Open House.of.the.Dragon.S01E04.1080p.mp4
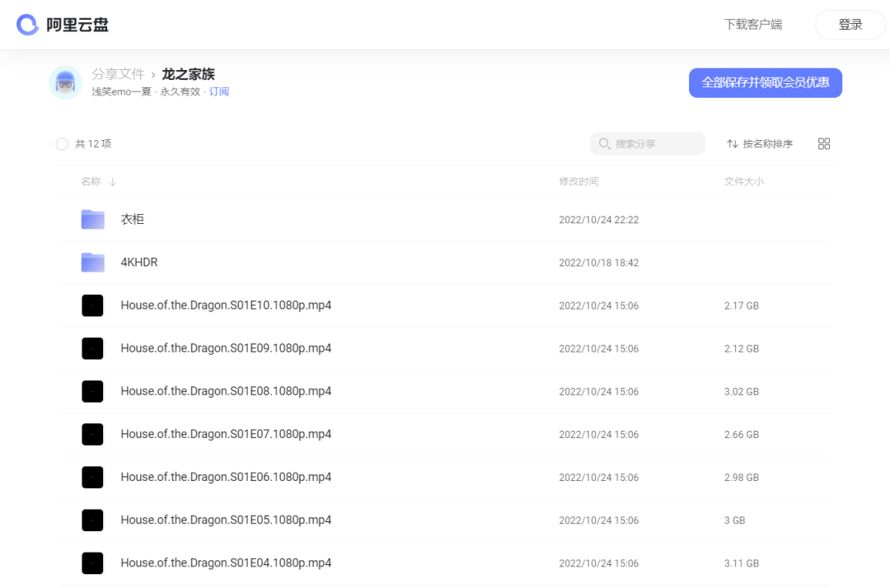The image size is (890, 588). [226, 563]
